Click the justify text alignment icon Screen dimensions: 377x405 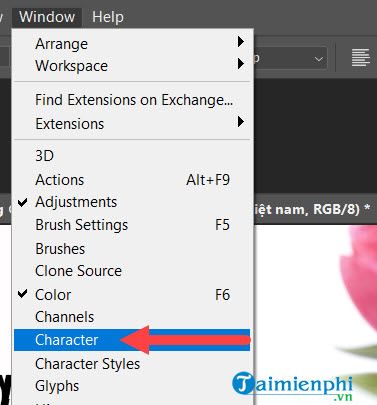coord(361,58)
